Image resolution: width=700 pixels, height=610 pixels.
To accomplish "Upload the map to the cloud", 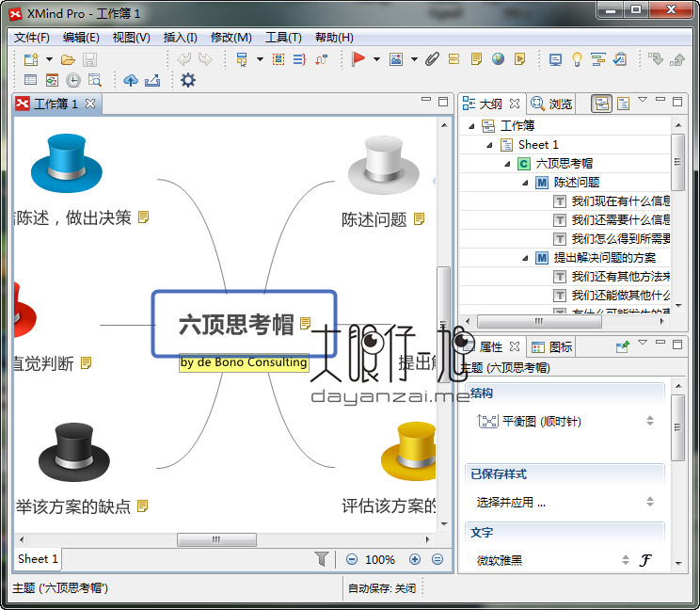I will (x=131, y=80).
